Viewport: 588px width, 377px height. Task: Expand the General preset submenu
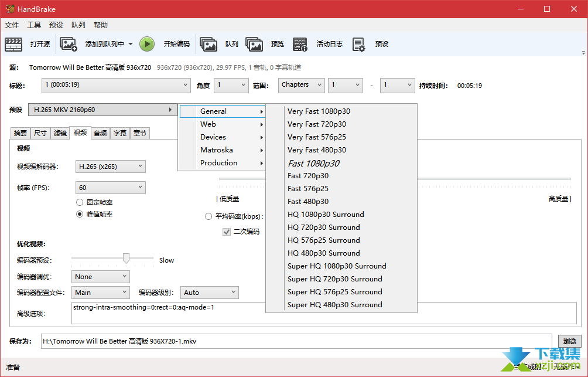point(223,111)
